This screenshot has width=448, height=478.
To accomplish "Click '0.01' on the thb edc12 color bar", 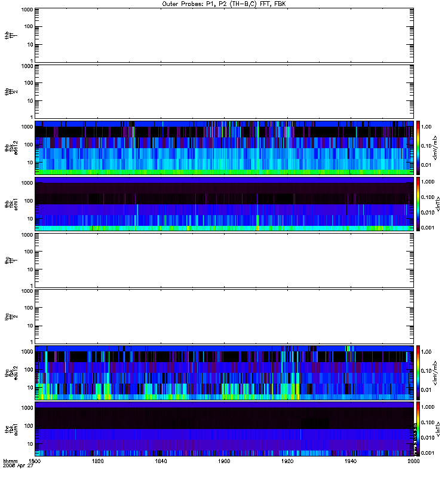I will tap(426, 165).
